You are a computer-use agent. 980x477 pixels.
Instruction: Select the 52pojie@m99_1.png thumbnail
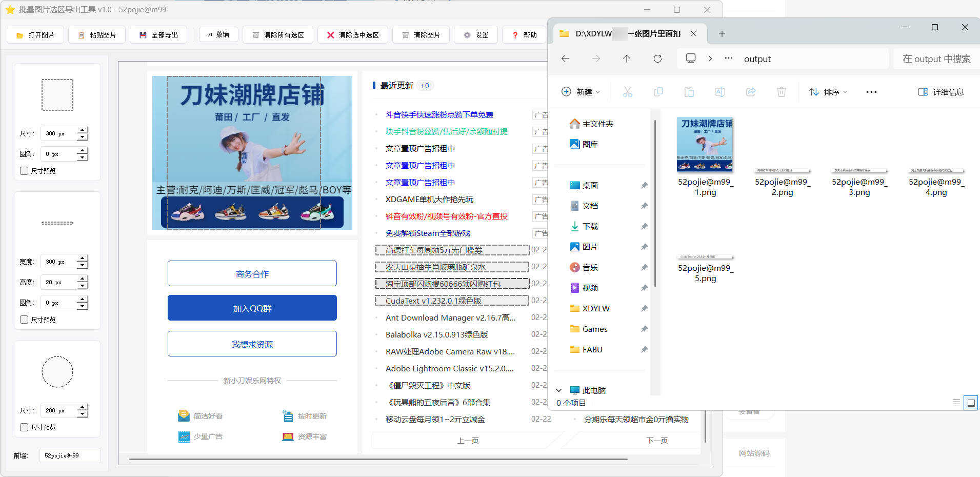click(705, 145)
